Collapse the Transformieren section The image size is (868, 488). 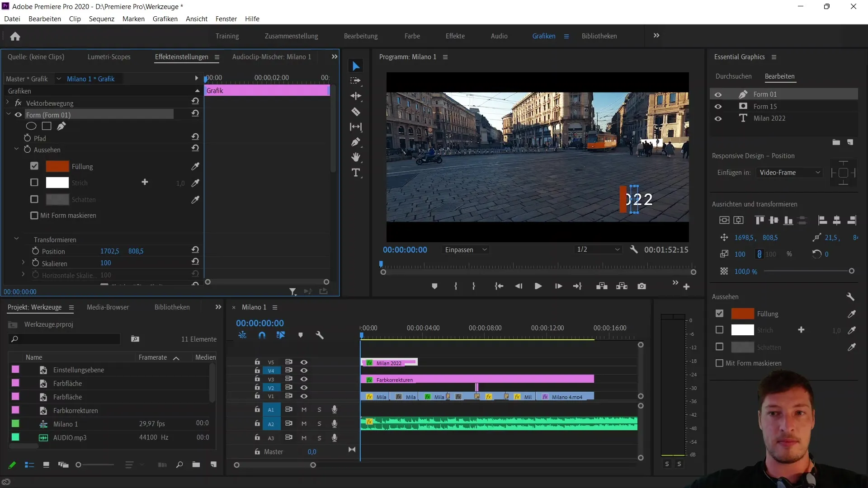pos(16,239)
